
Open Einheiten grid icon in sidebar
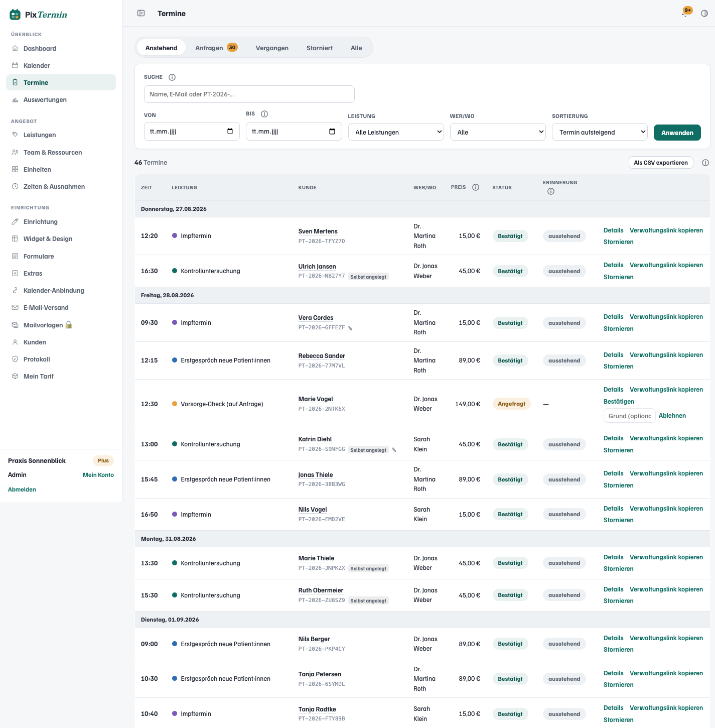(x=15, y=169)
